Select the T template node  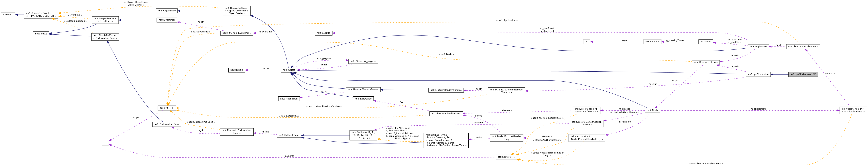(x=105, y=143)
